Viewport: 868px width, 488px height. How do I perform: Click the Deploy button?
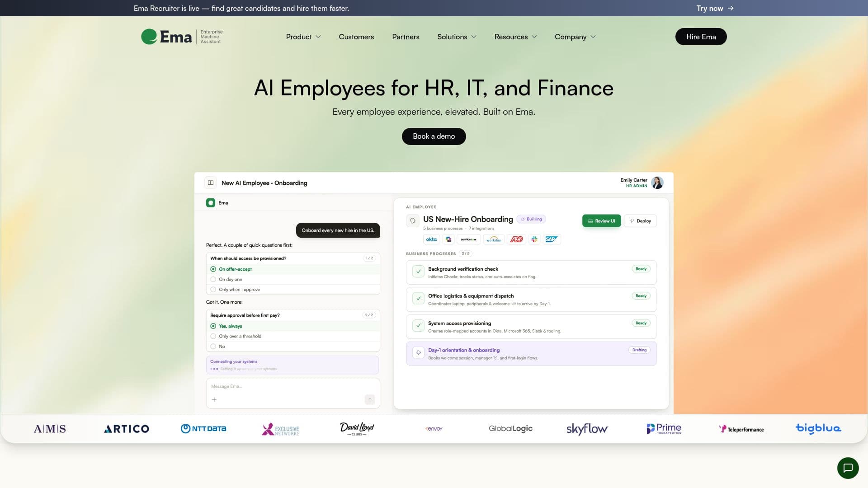tap(640, 221)
